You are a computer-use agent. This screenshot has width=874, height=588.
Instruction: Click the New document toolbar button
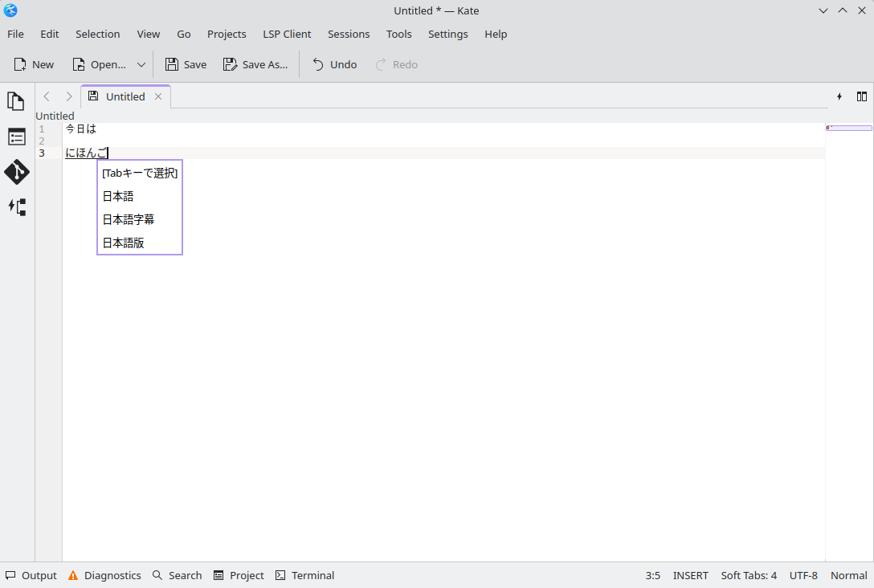pos(34,64)
